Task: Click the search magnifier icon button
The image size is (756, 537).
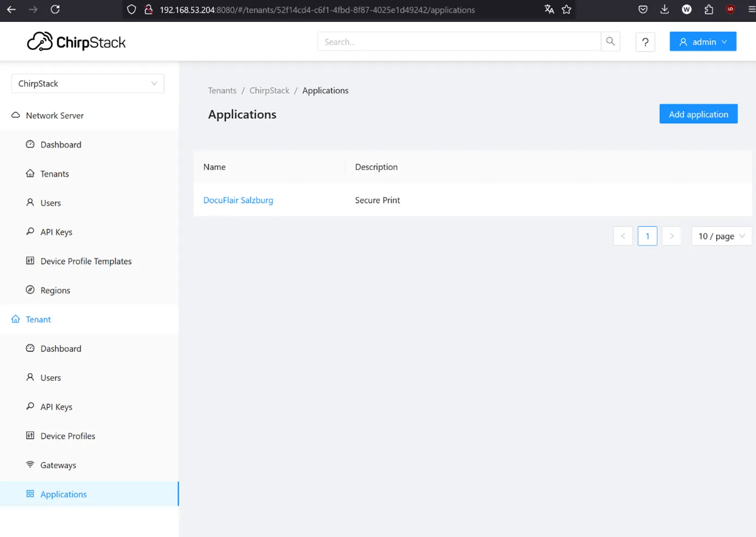Action: pos(610,41)
